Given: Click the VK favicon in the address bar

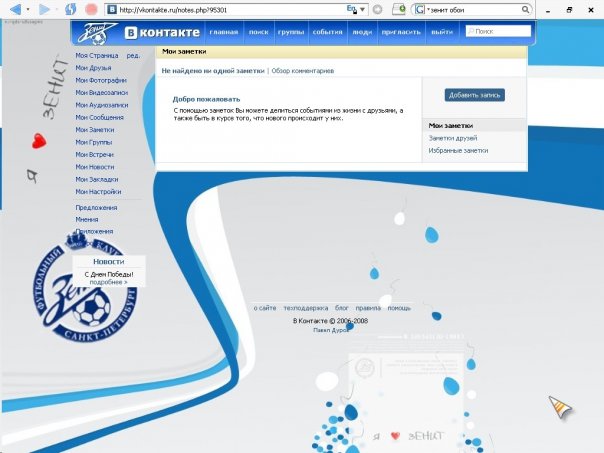Looking at the screenshot, I should 112,10.
